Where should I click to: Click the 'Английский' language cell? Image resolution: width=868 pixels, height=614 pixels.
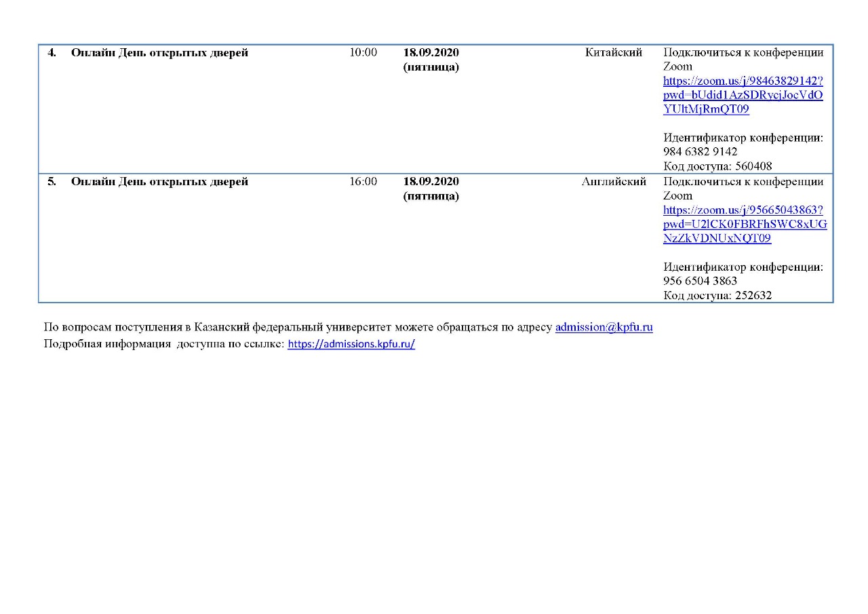point(614,182)
